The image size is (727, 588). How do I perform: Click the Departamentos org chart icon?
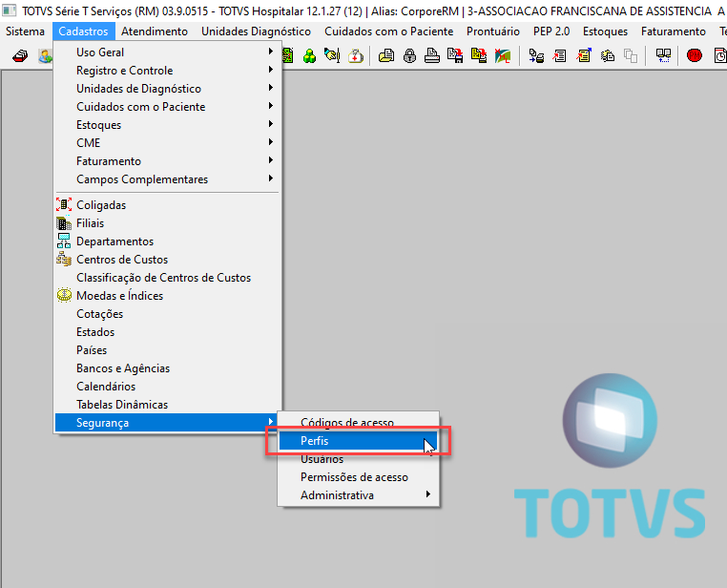tap(64, 241)
